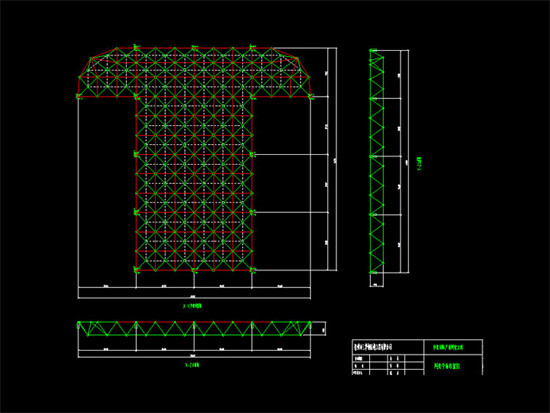Click the green caption below the plan view
Viewport: 550px width, 413px height.
pos(192,306)
